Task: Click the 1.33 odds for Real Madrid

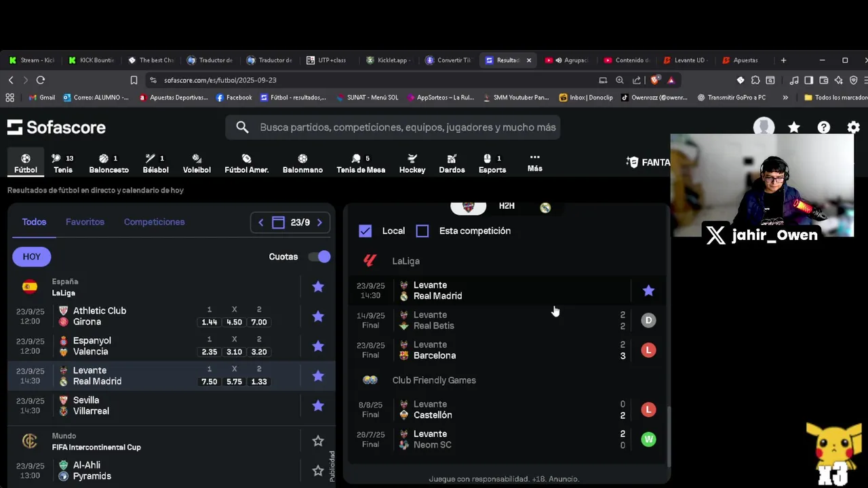Action: (258, 382)
